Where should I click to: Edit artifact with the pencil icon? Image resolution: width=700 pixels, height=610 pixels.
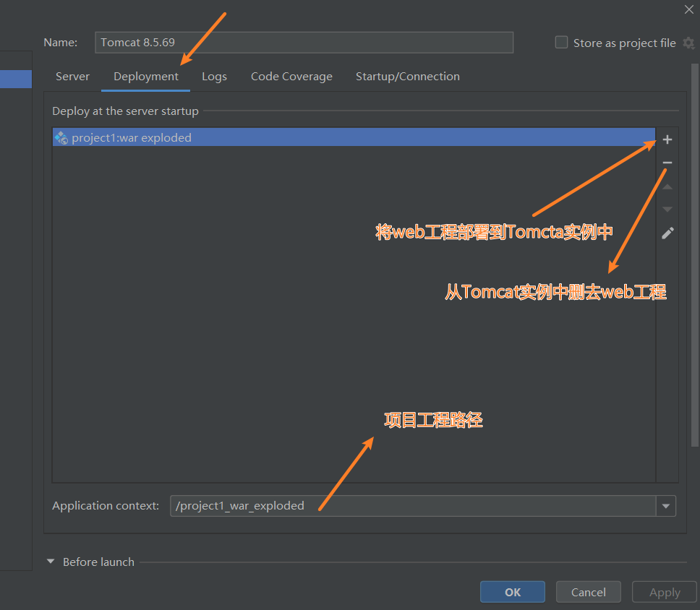pos(667,233)
